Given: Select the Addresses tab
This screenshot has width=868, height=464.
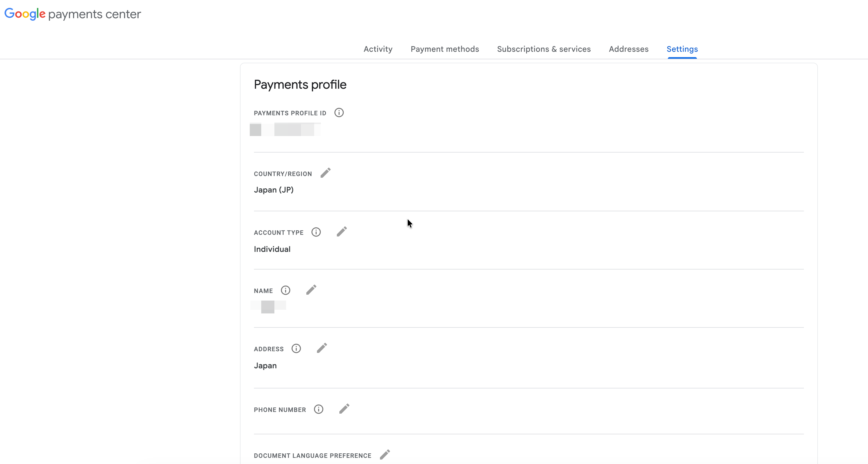Looking at the screenshot, I should [628, 49].
